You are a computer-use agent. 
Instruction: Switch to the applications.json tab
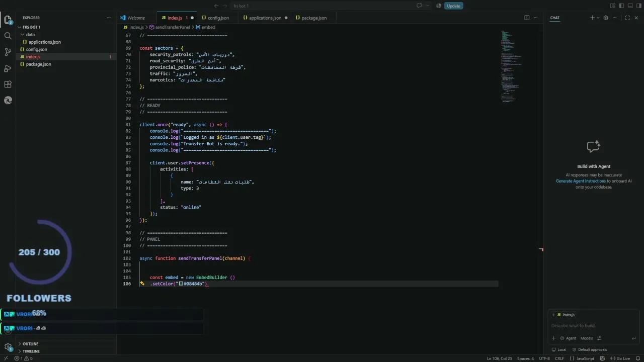[x=265, y=18]
